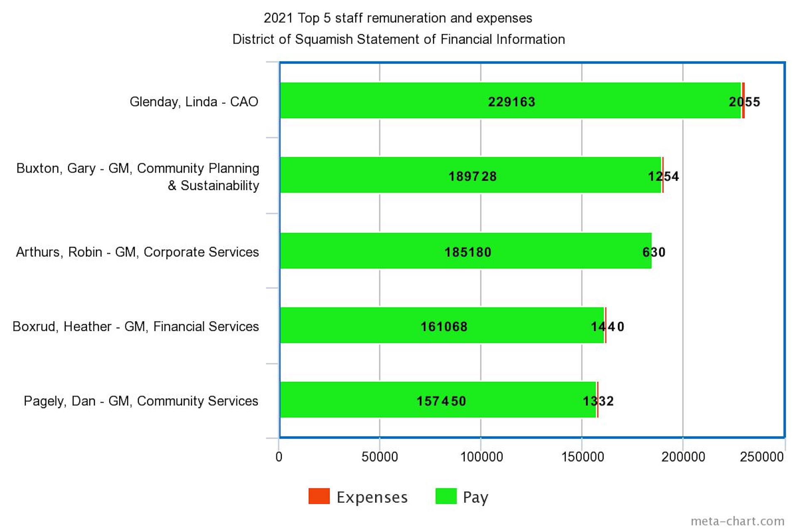Click the expenses value 2055
798x532 pixels.
click(744, 102)
